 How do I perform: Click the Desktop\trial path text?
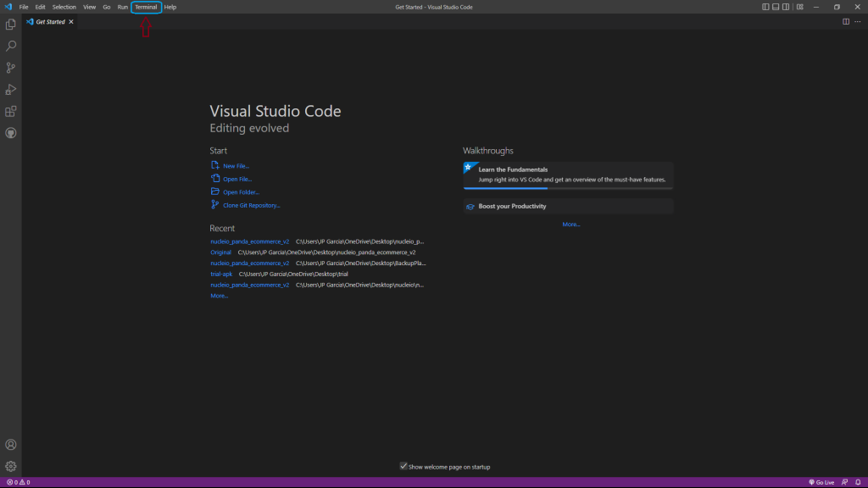(293, 274)
